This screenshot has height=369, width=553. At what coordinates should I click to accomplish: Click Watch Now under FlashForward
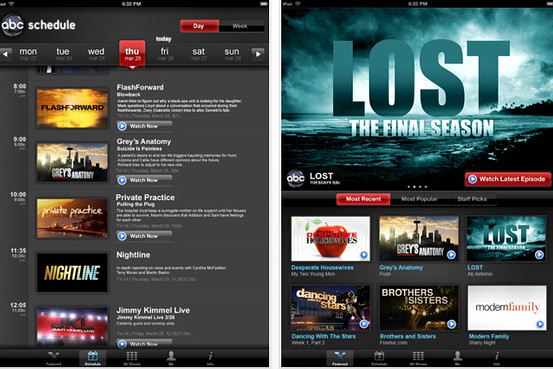tap(144, 126)
